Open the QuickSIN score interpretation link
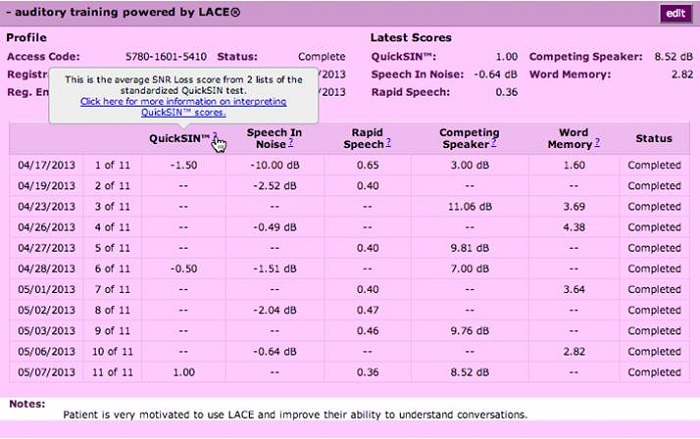700x439 pixels. [x=183, y=107]
